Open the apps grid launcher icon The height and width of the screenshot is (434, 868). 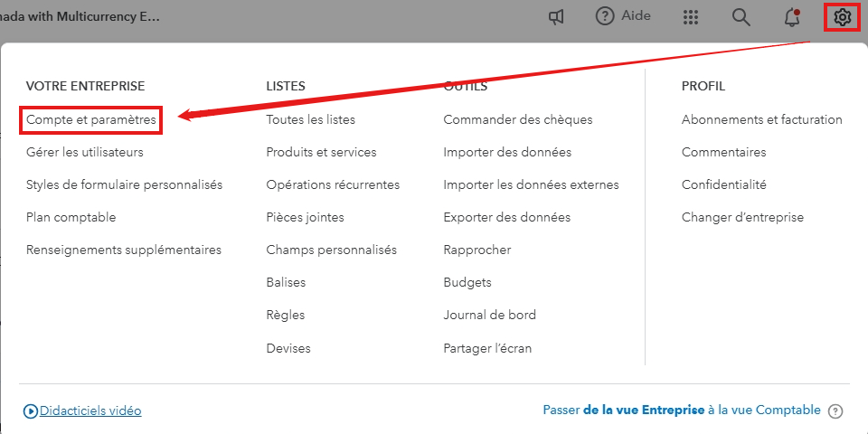click(x=691, y=17)
